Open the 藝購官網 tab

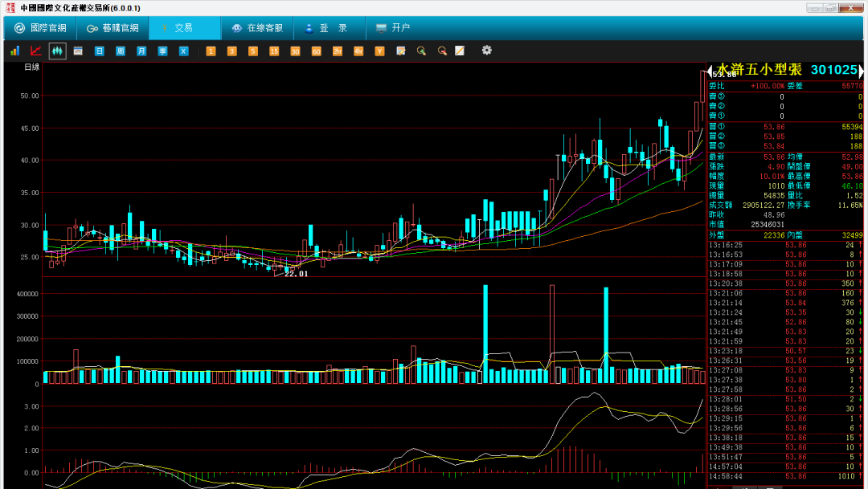coord(113,28)
